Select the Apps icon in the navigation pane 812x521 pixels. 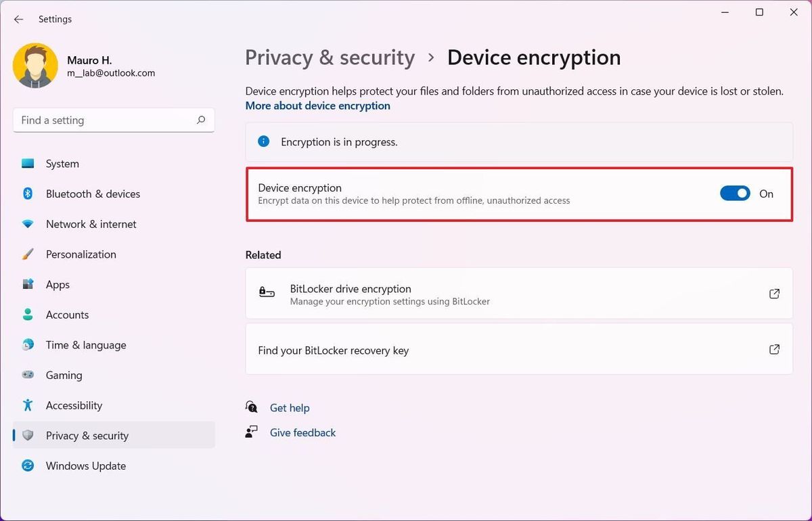[x=28, y=284]
